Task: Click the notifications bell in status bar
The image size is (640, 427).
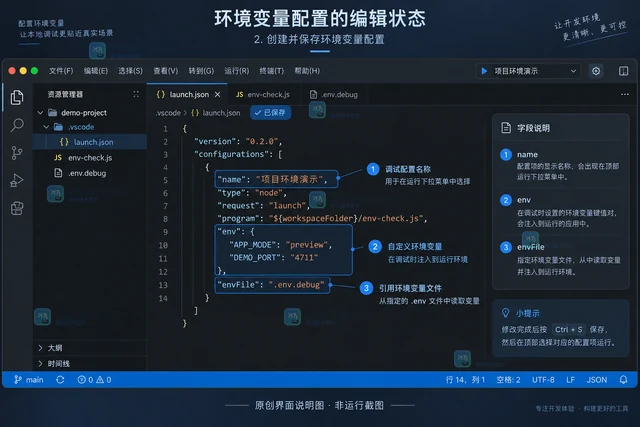Action: (623, 380)
